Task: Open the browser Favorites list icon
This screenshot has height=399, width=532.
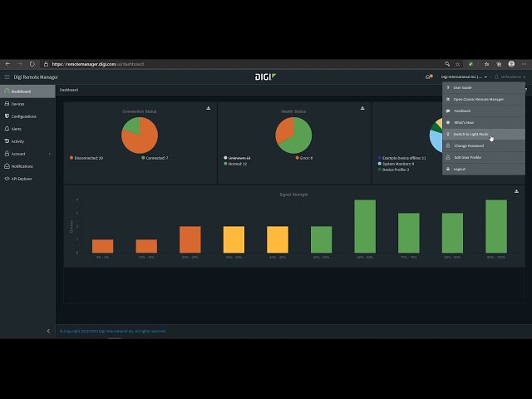Action: click(x=486, y=64)
